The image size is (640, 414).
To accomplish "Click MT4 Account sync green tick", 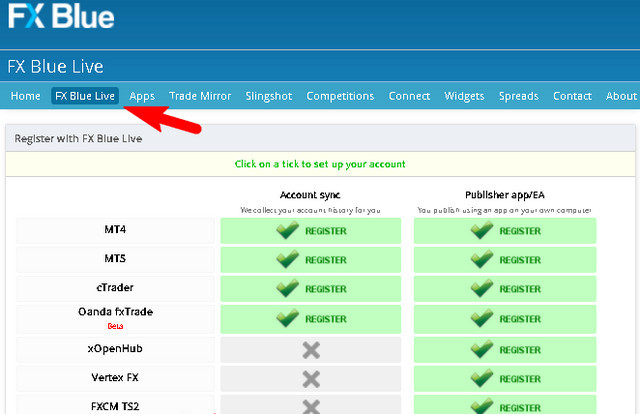I will pos(288,230).
